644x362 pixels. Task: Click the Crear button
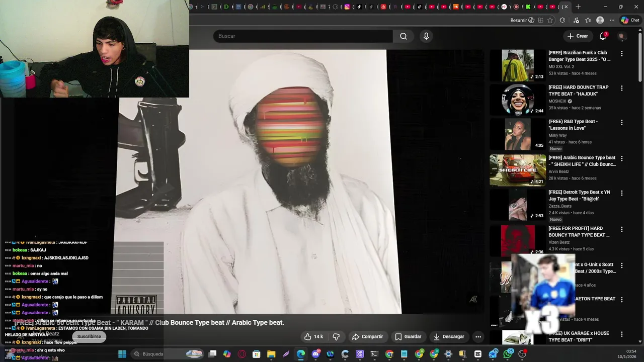(x=578, y=36)
